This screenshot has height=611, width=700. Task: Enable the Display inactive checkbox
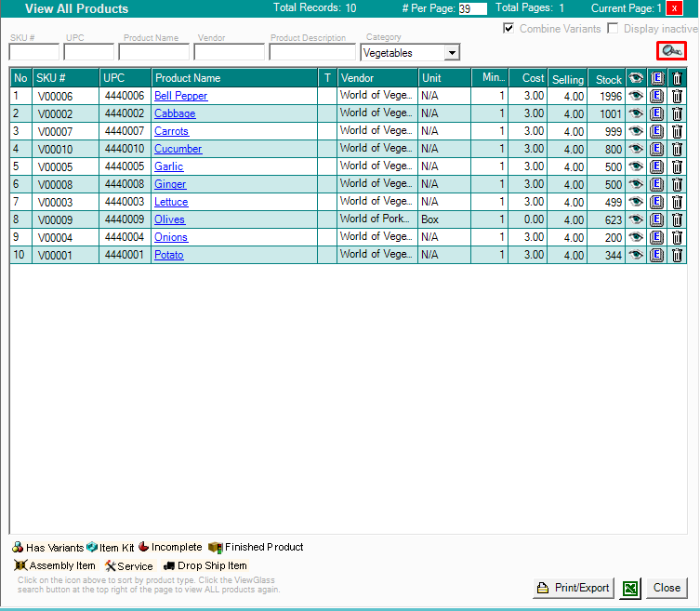[613, 29]
